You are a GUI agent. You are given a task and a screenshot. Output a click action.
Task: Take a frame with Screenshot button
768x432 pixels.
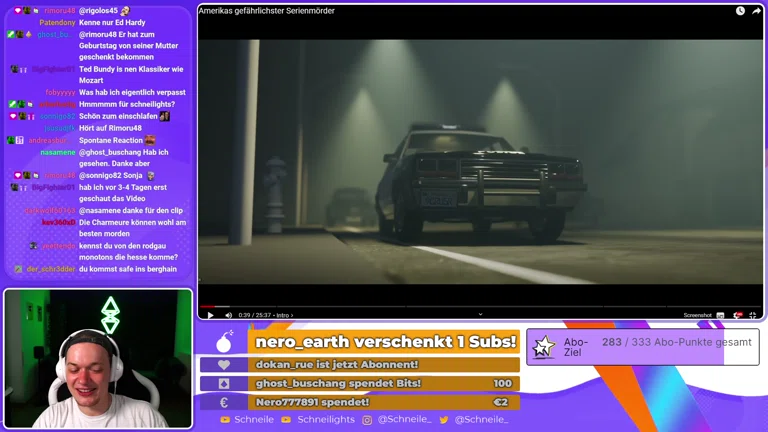(697, 315)
